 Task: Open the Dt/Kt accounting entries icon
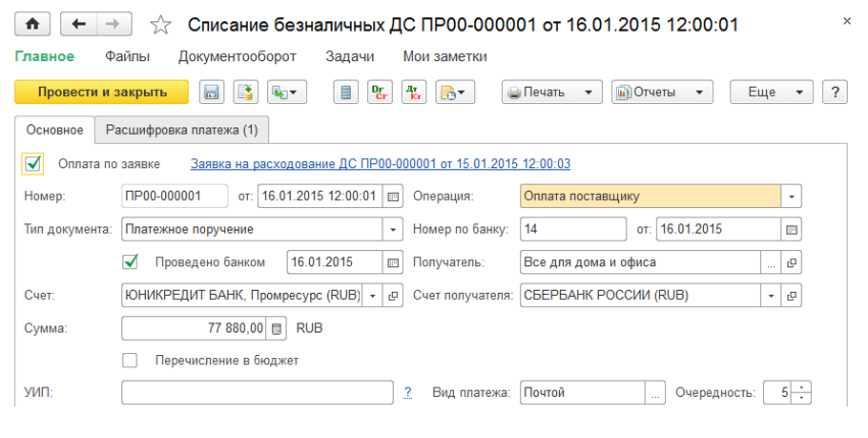[x=414, y=92]
